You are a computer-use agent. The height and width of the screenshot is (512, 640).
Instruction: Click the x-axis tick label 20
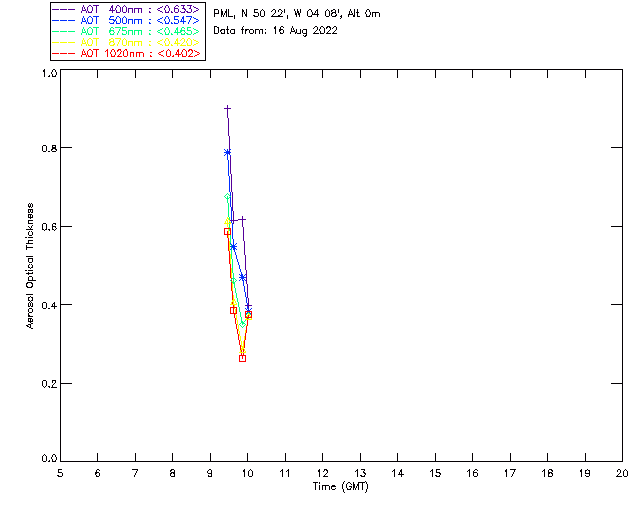pyautogui.click(x=622, y=473)
